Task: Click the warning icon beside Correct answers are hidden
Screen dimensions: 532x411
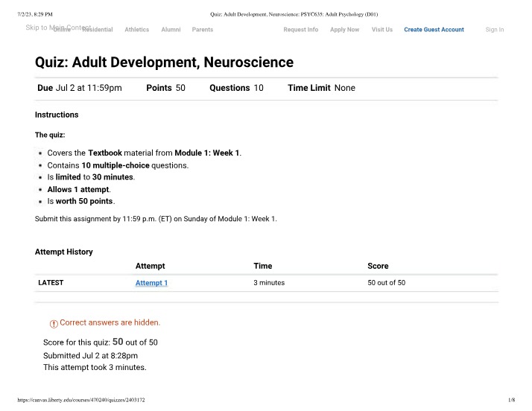Action: [x=54, y=324]
